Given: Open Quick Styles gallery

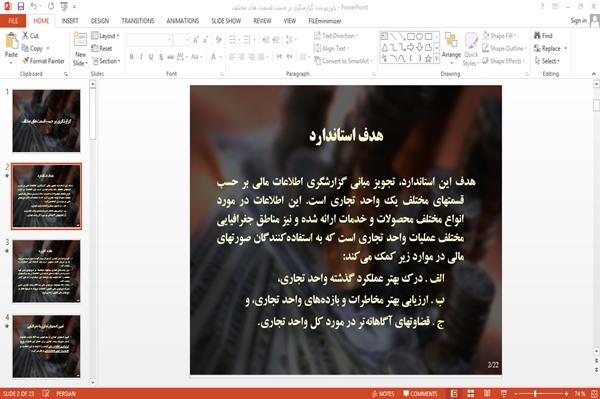Looking at the screenshot, I should coord(471,49).
